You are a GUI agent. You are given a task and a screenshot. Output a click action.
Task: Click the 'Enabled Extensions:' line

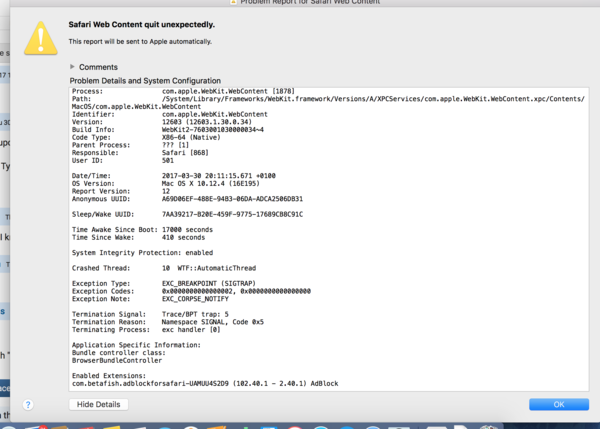(x=109, y=376)
